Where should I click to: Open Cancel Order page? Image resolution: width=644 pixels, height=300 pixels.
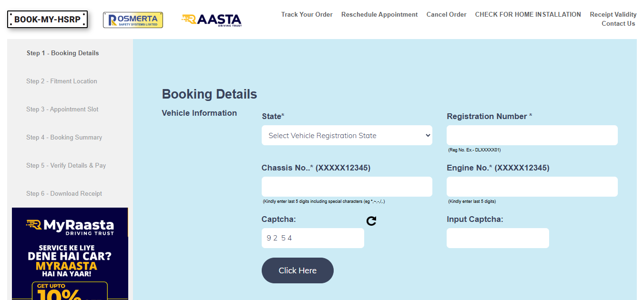(446, 14)
